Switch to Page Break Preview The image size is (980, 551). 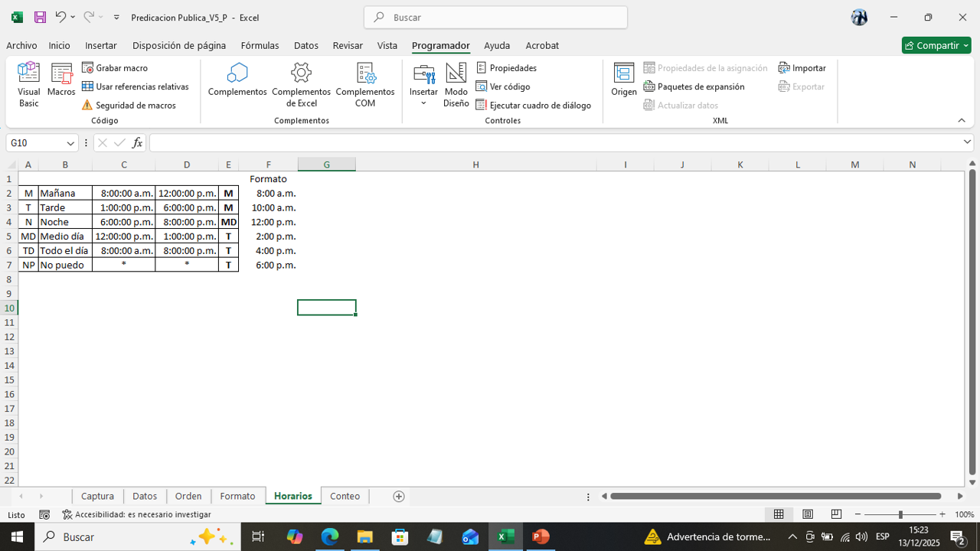[836, 514]
